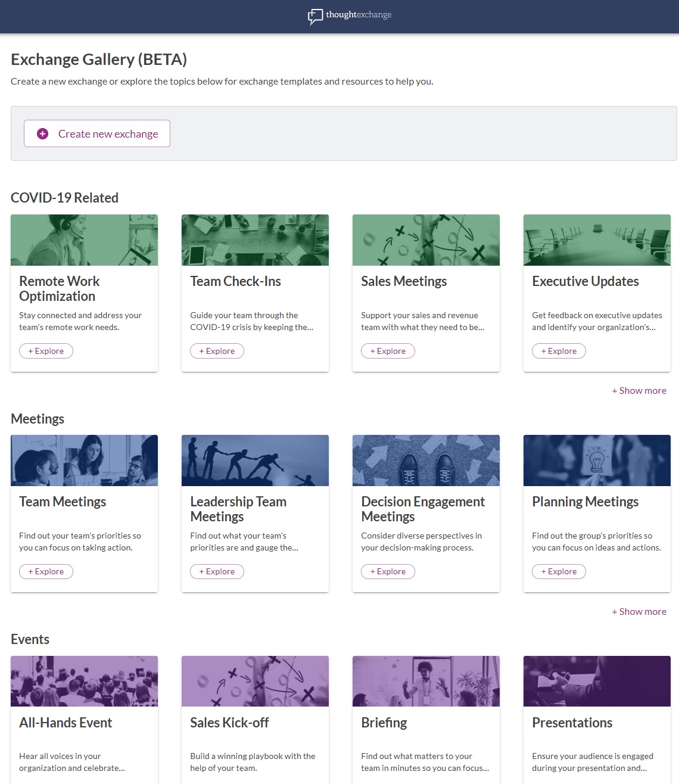Image resolution: width=679 pixels, height=784 pixels.
Task: Open the Leadership Team Meetings silhouette image
Action: pos(255,461)
